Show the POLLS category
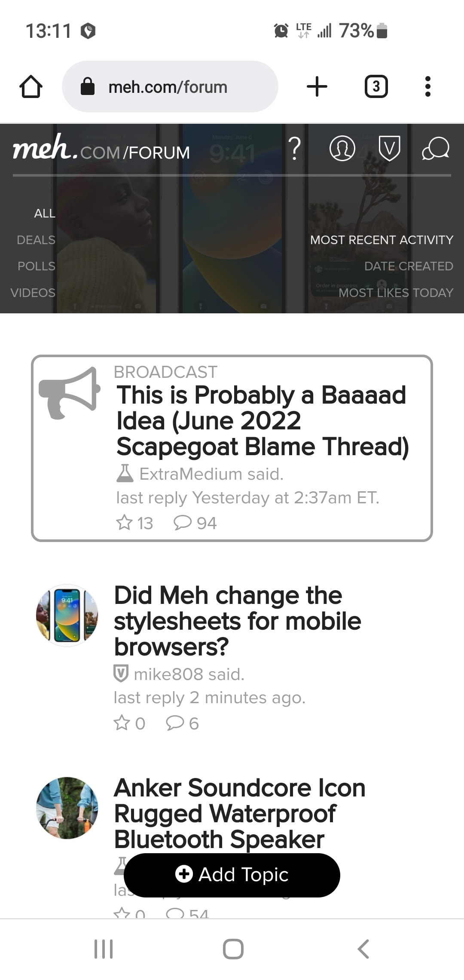This screenshot has width=464, height=980. [x=37, y=266]
